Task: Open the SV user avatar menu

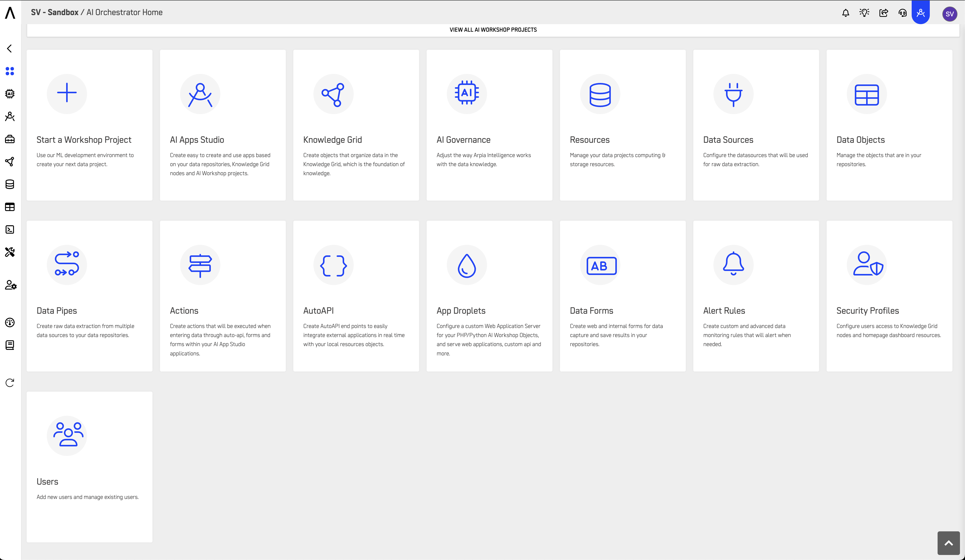Action: tap(949, 14)
